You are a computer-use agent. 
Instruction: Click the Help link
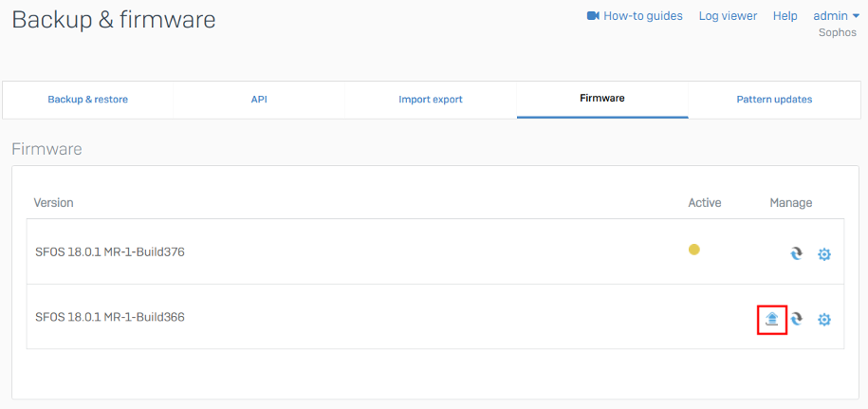coord(785,16)
